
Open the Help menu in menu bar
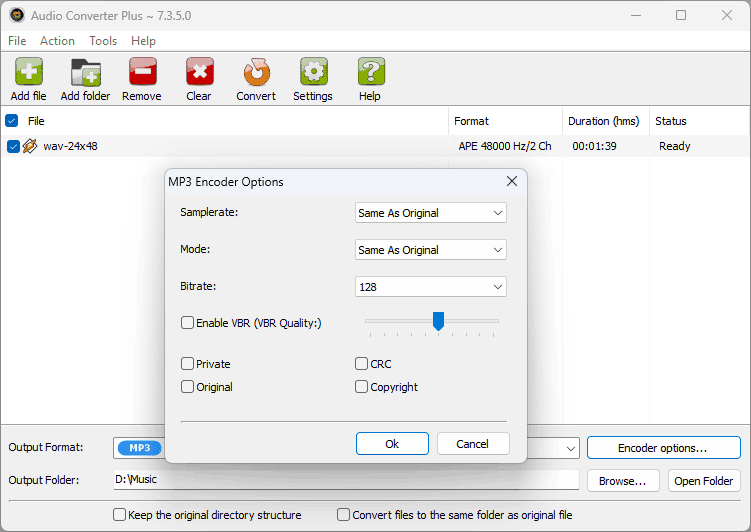(x=143, y=41)
